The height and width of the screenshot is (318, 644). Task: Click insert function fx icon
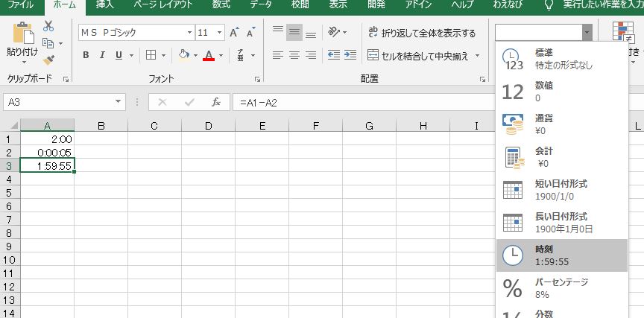coord(216,102)
